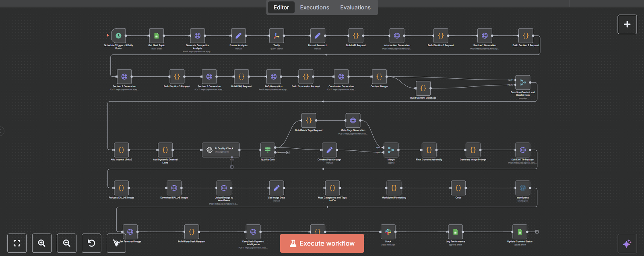
Task: Select the Build API Request code node
Action: (356, 36)
